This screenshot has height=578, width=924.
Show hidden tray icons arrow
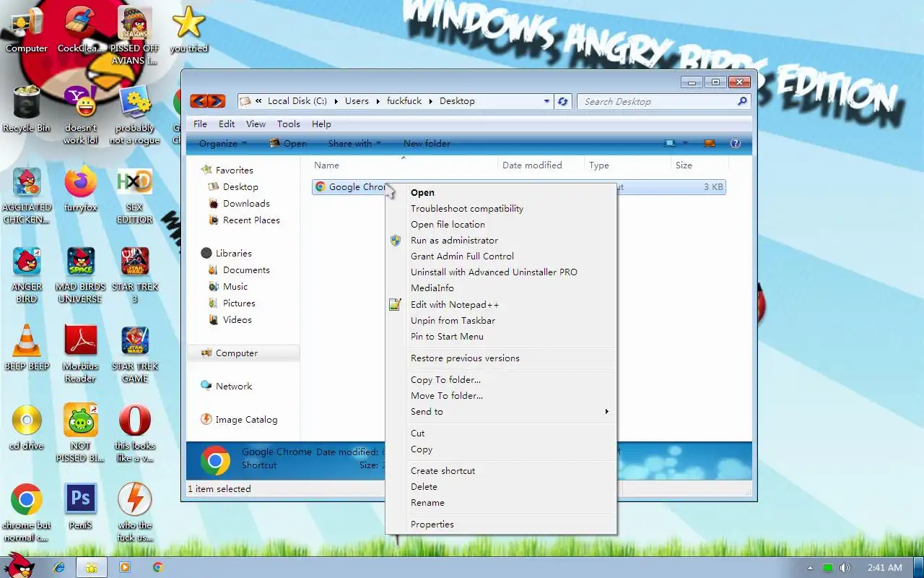[810, 568]
